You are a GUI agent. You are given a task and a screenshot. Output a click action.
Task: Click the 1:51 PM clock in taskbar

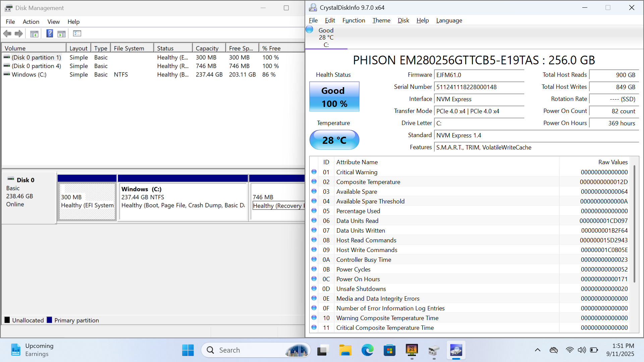coord(623,346)
